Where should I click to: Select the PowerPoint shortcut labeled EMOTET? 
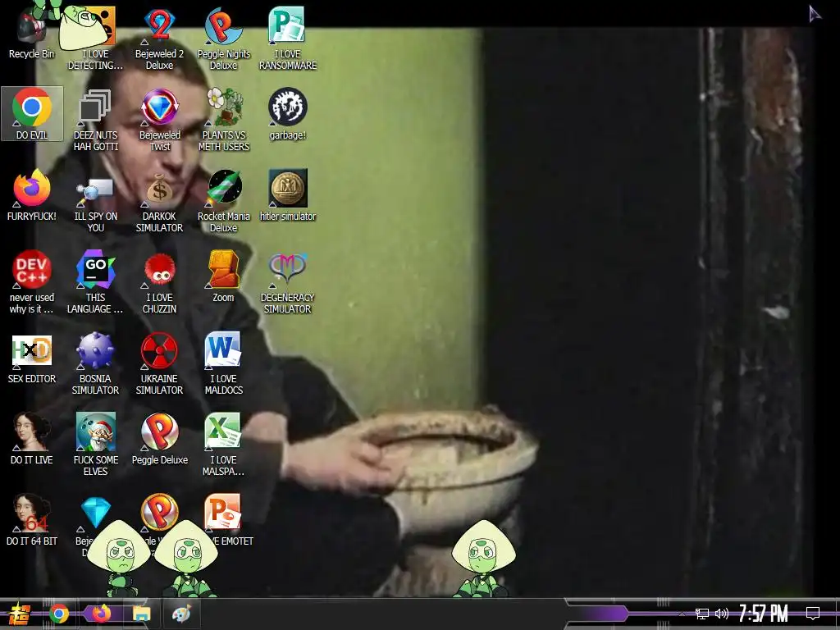coord(223,520)
